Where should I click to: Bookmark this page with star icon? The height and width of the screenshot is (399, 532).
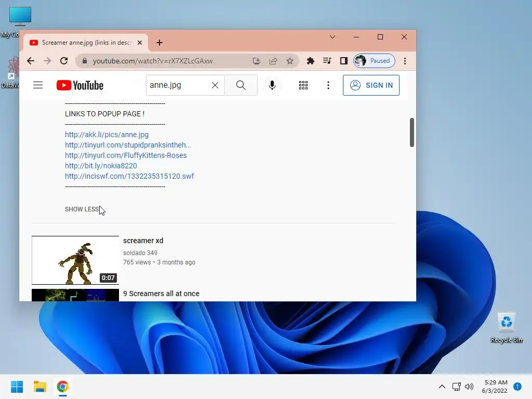[290, 61]
